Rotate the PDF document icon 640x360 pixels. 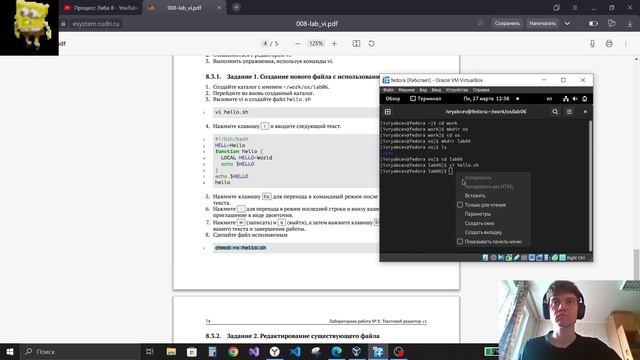(371, 43)
